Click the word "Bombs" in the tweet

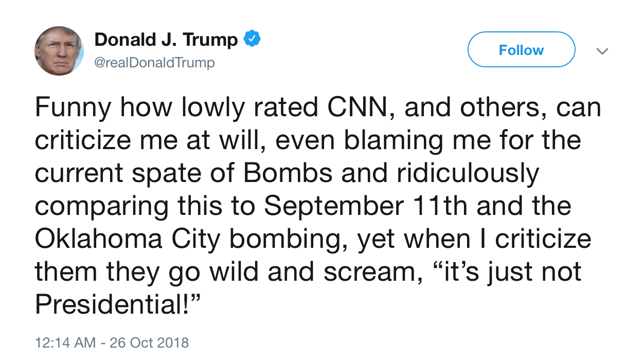(288, 173)
